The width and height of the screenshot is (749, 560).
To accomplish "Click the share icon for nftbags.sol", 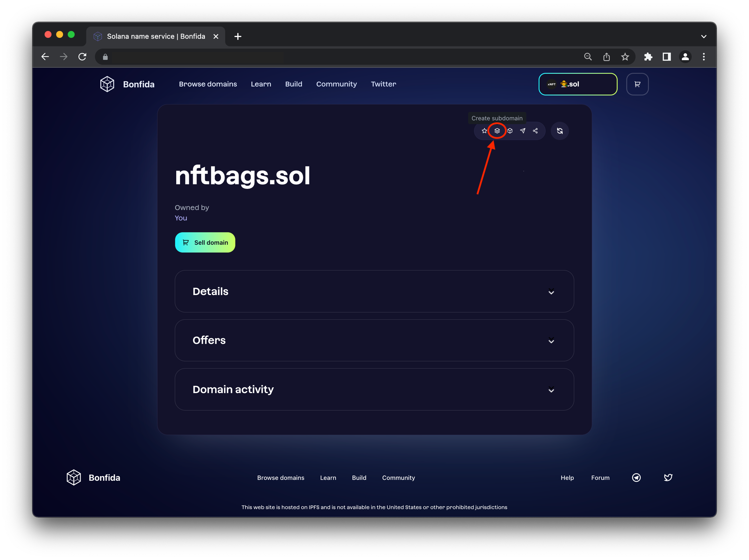I will click(x=535, y=131).
